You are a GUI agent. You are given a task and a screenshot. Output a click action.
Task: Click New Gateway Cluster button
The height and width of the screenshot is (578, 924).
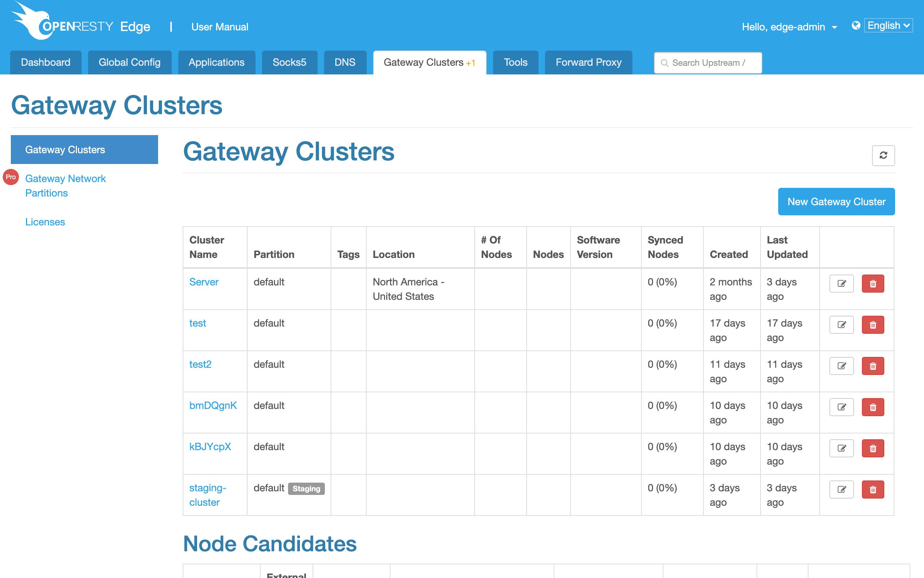click(x=836, y=202)
